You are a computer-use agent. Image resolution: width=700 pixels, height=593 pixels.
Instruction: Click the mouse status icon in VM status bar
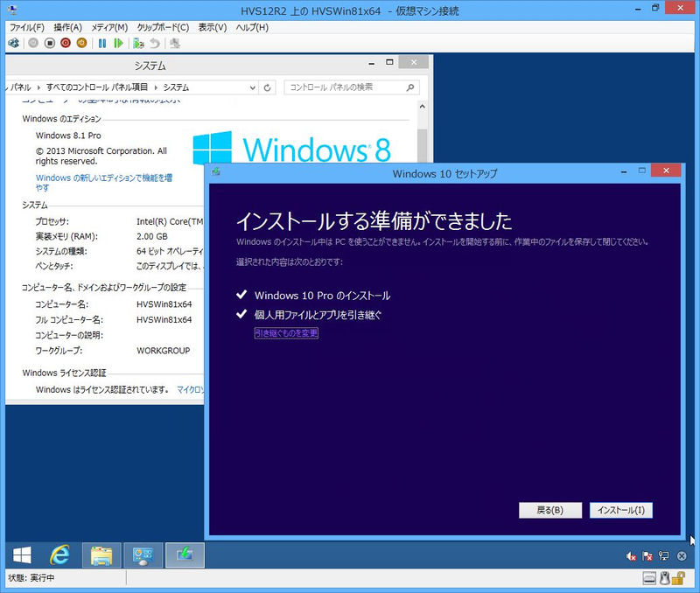665,578
